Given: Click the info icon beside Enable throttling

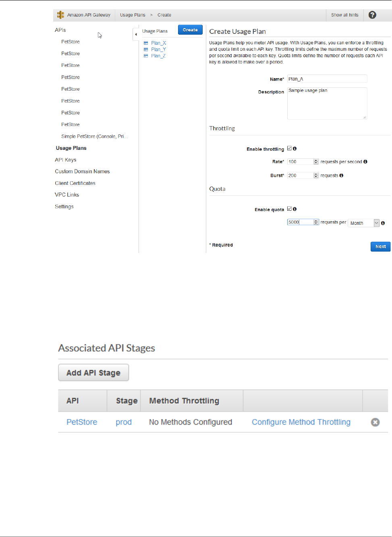Looking at the screenshot, I should 295,149.
